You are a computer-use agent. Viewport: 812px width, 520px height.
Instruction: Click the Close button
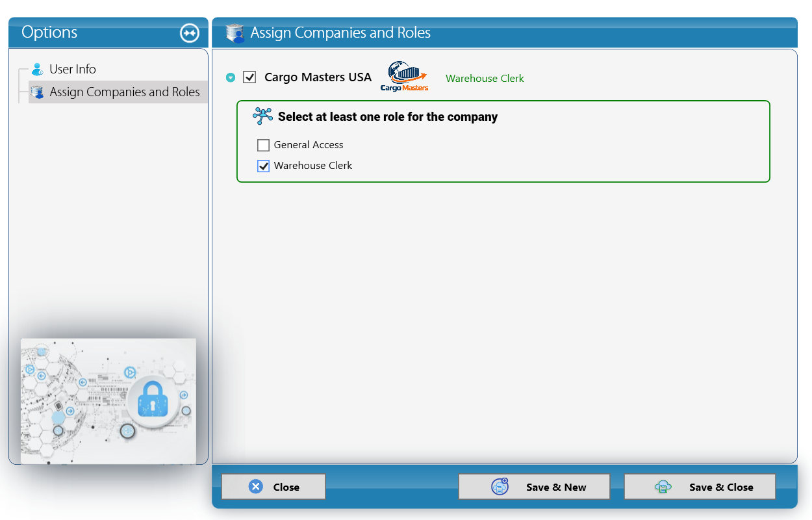[x=273, y=487]
